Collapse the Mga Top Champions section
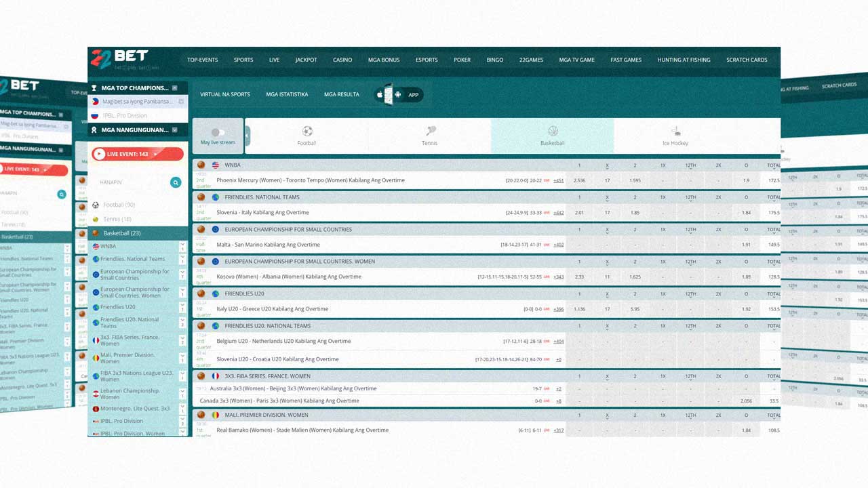868x488 pixels. click(174, 88)
